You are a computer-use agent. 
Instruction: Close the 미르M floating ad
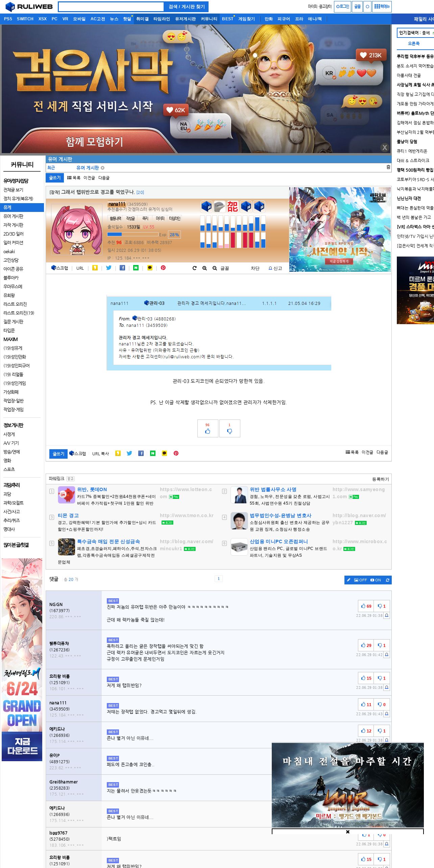tap(347, 832)
